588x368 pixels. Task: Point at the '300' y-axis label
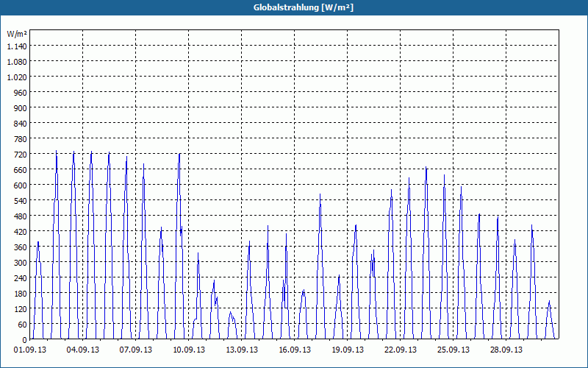click(21, 263)
